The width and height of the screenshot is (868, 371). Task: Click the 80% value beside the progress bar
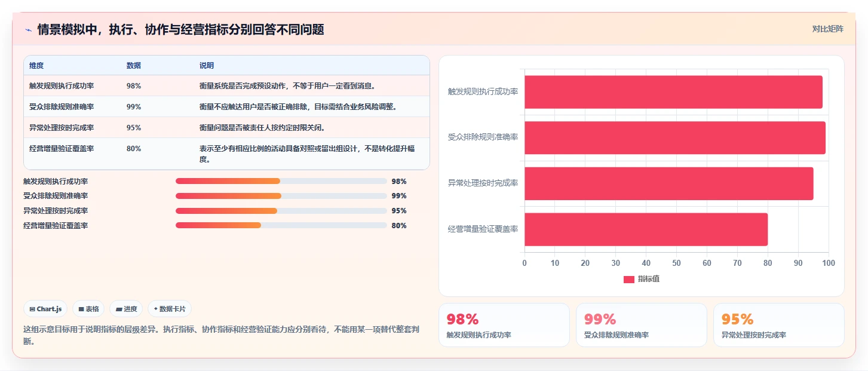[399, 226]
